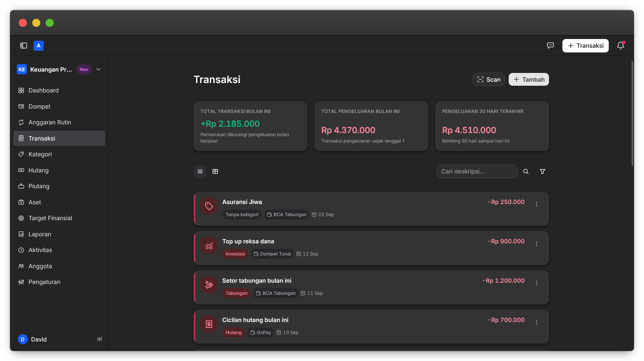Screen dimensions: 644x361
Task: Click the page vertical scrollbar
Action: pos(632,114)
